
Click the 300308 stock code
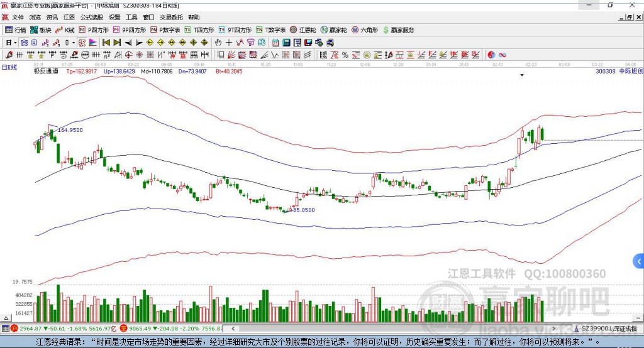click(606, 72)
